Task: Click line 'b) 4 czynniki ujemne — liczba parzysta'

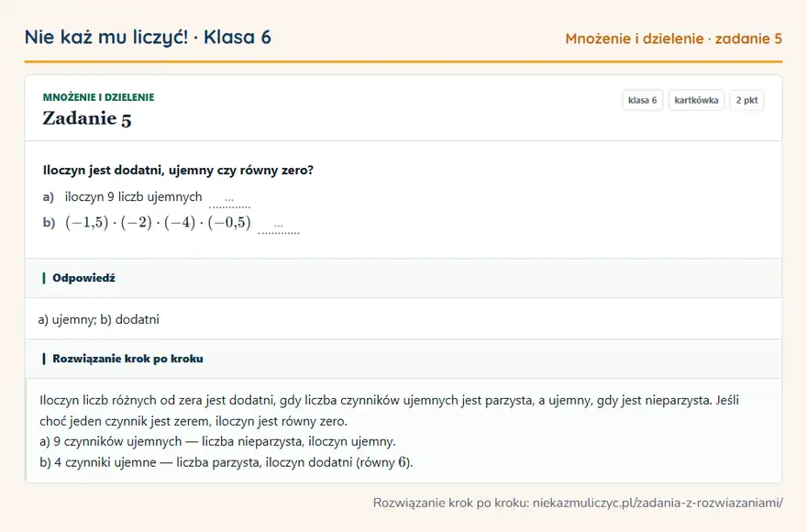Action: pyautogui.click(x=227, y=462)
